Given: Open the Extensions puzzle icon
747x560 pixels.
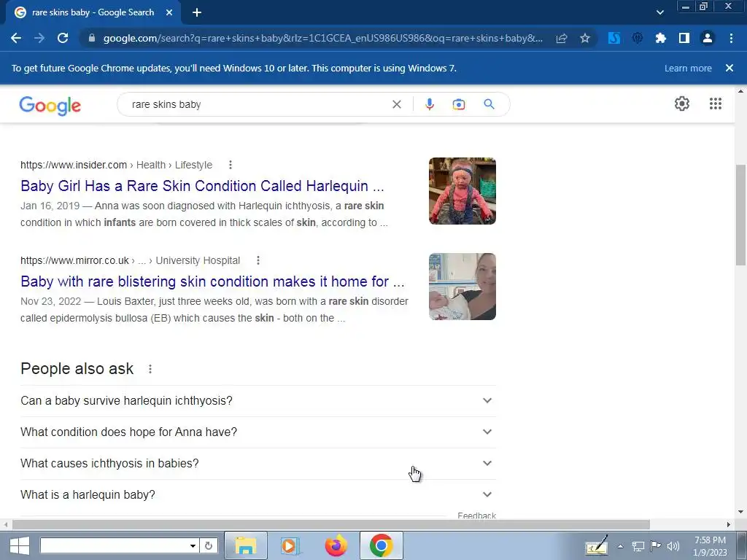Looking at the screenshot, I should (x=661, y=38).
